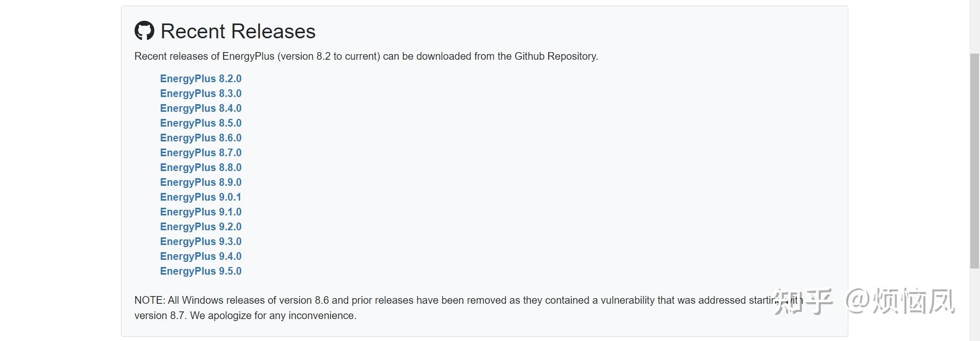Click the Recent Releases heading text
The image size is (980, 341).
(238, 31)
